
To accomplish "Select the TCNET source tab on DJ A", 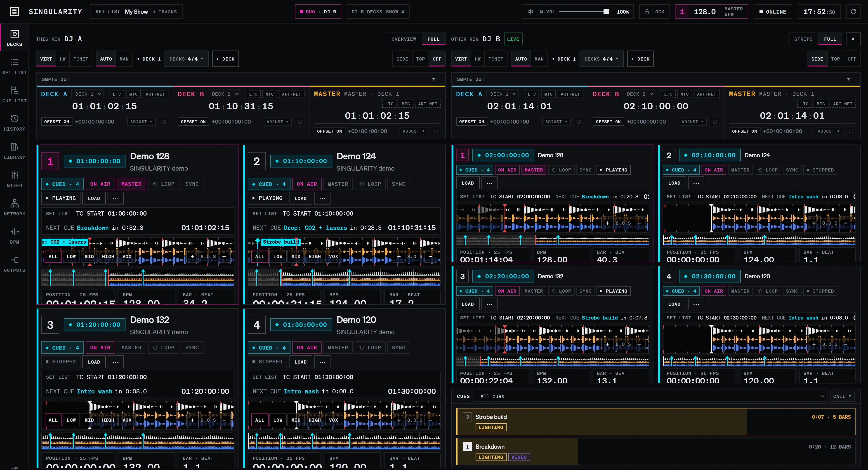I will pyautogui.click(x=81, y=59).
